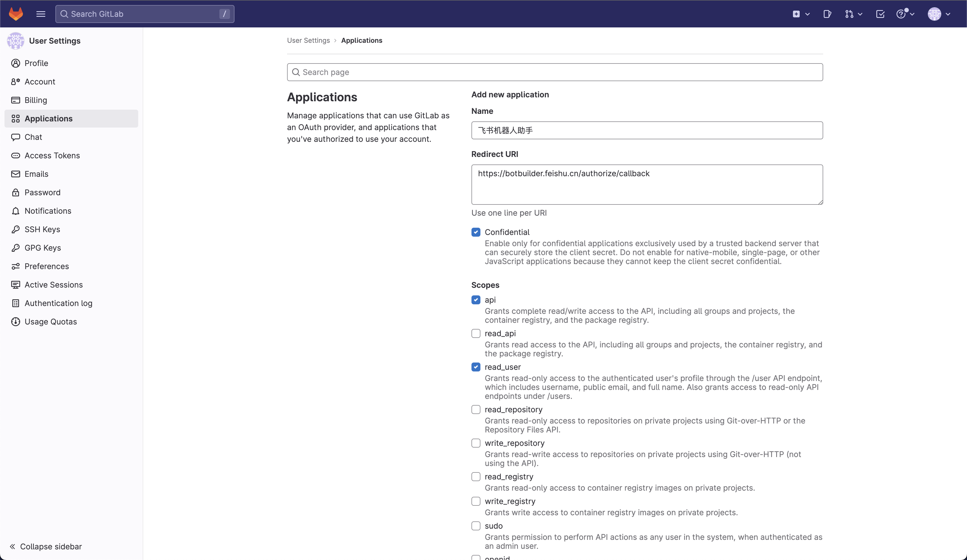The height and width of the screenshot is (560, 967).
Task: Click the Redirect URI text area
Action: [647, 185]
